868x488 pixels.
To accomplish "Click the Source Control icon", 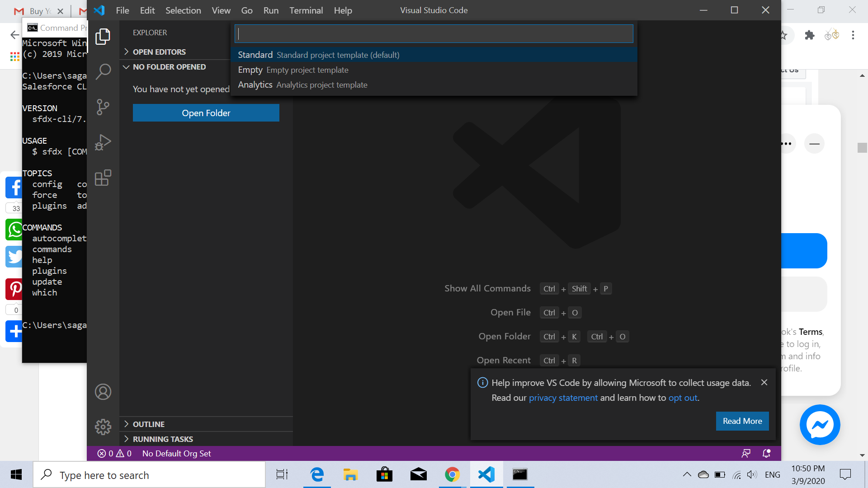I will point(103,107).
